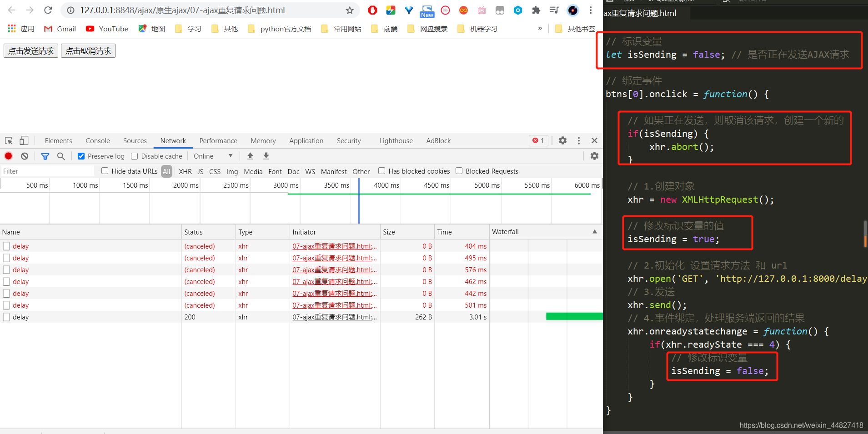868x434 pixels.
Task: Filter requests by JS type
Action: coord(201,171)
